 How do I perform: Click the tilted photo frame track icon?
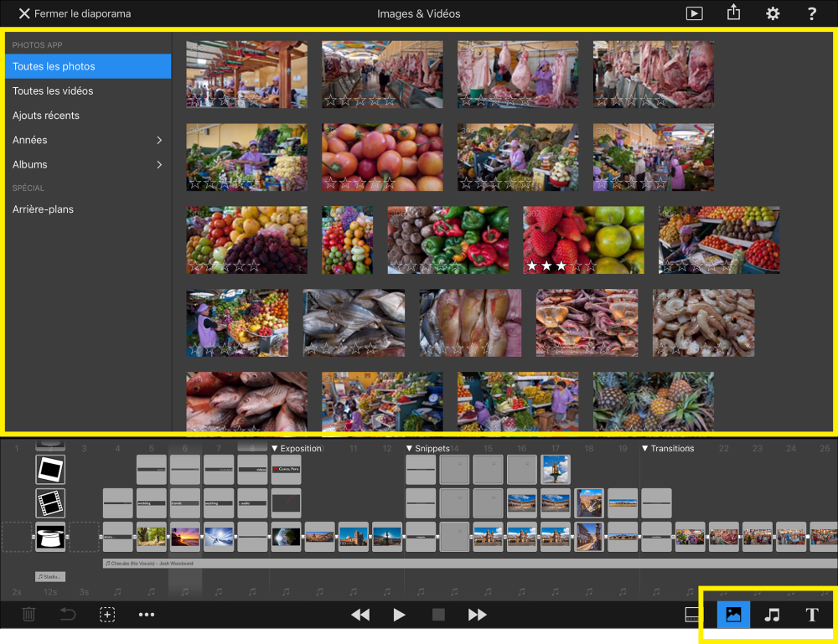tap(50, 469)
